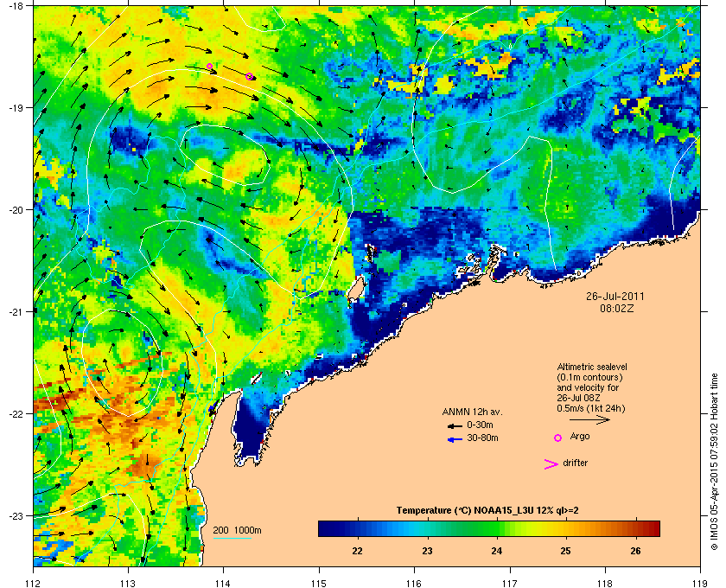Viewport: 726px width, 588px height.
Task: Click the 'drifter' legend label
Action: click(x=575, y=463)
